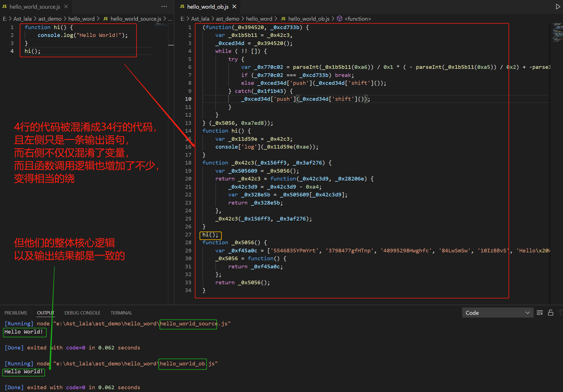Run code with the play icon

tap(558, 7)
